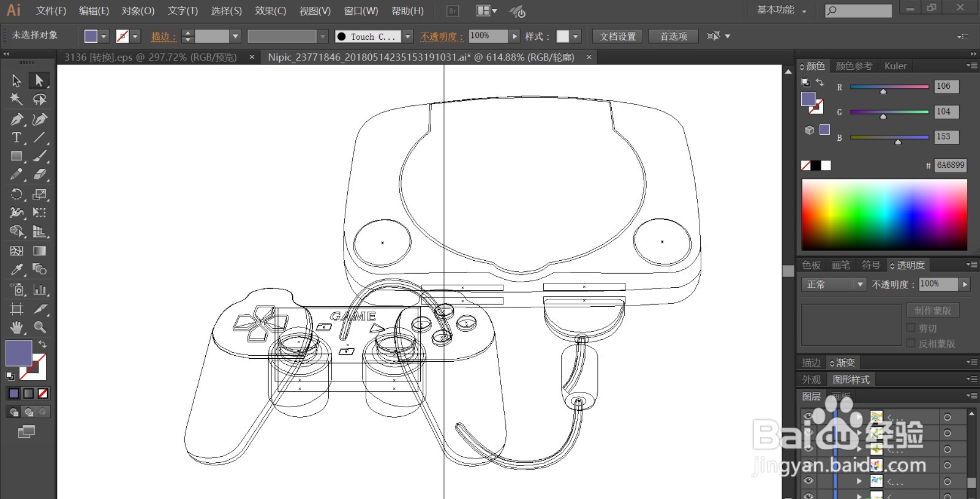Screen dimensions: 980x499
Task: Select the Selection (black arrow) tool
Action: 17,80
